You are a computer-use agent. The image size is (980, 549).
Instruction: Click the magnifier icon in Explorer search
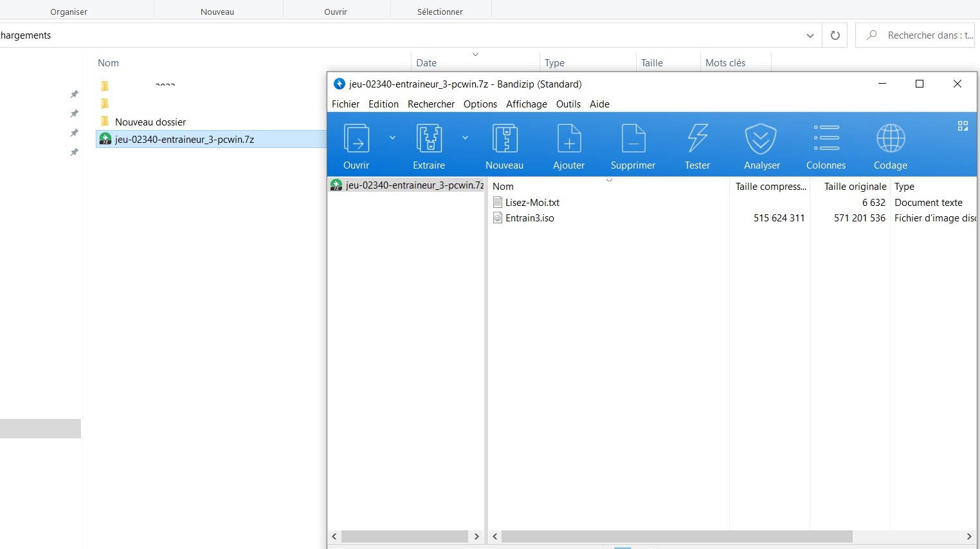click(x=871, y=35)
